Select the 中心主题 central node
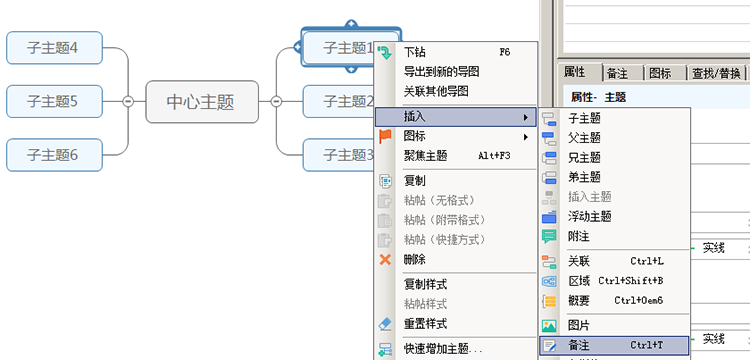 202,102
